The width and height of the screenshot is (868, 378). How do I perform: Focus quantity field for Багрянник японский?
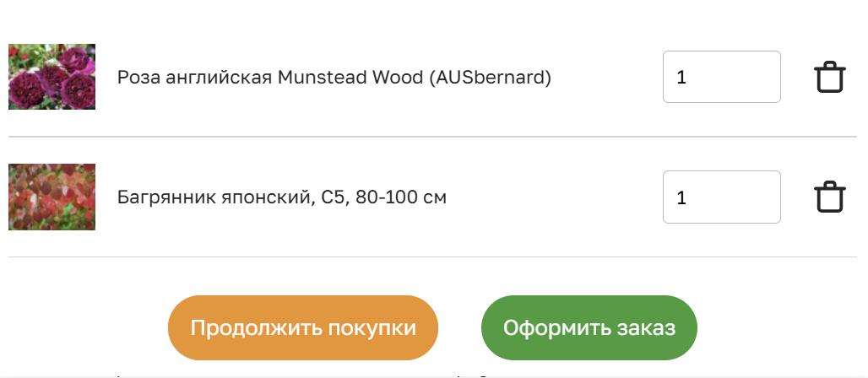721,197
